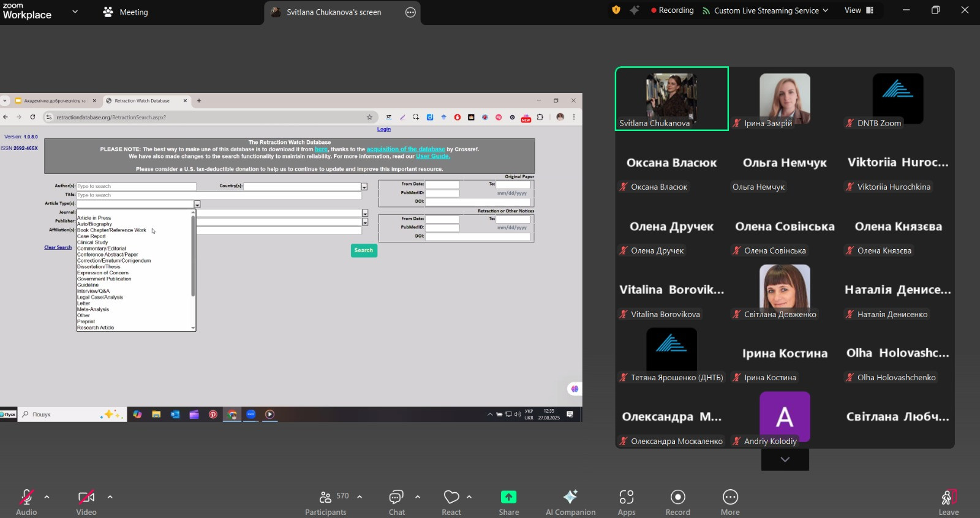This screenshot has height=518, width=980.
Task: Open Chrome three-dot menu in shared screen
Action: pyautogui.click(x=574, y=117)
